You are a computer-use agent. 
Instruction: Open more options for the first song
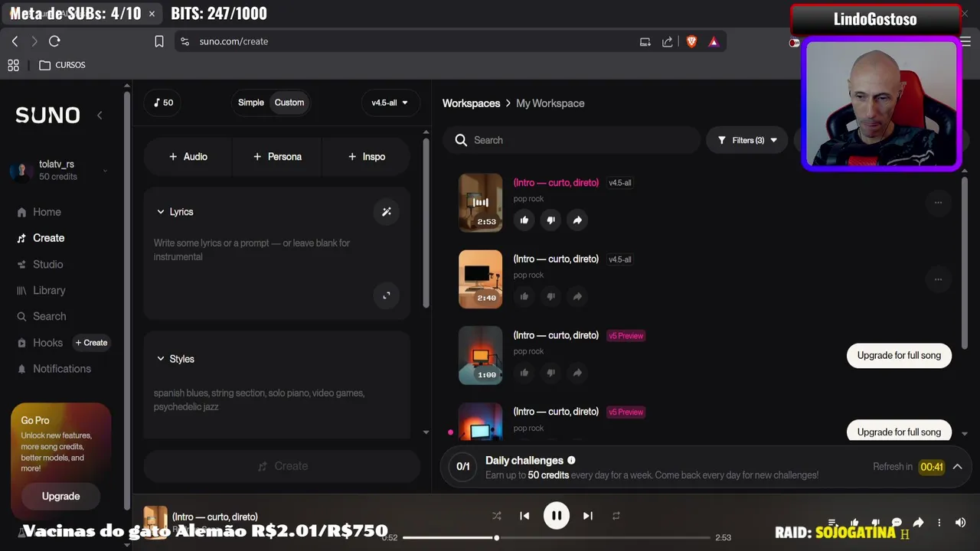938,203
